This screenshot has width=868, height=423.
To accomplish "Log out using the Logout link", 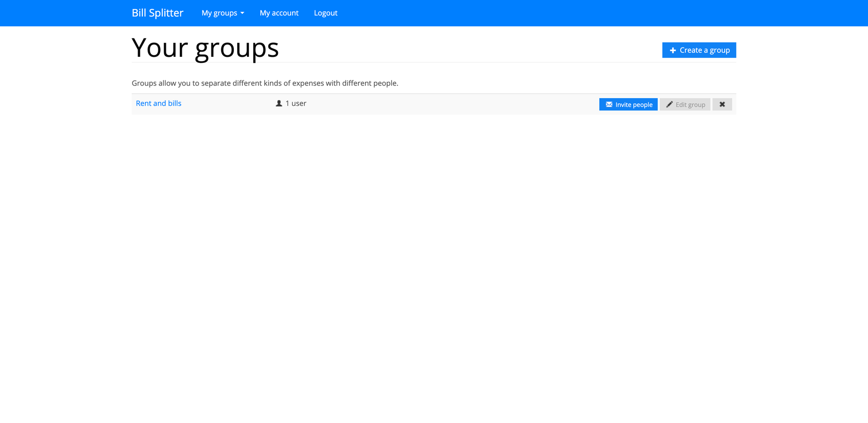I will coord(325,13).
